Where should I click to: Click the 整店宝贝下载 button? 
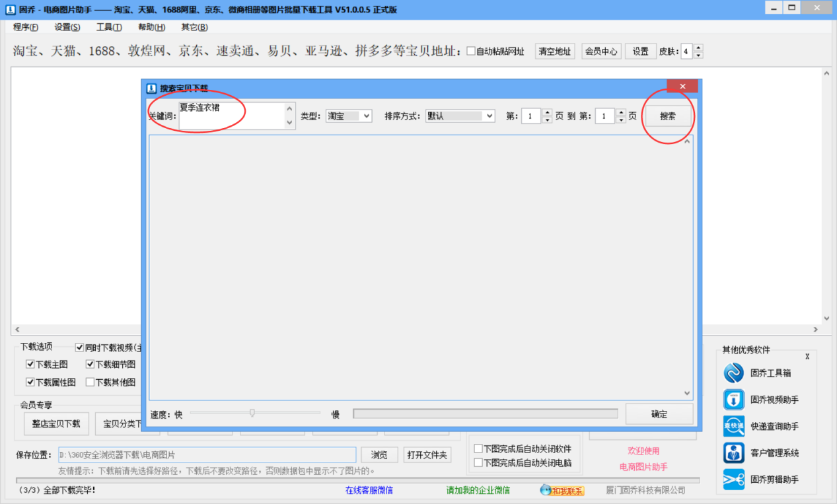pyautogui.click(x=56, y=424)
